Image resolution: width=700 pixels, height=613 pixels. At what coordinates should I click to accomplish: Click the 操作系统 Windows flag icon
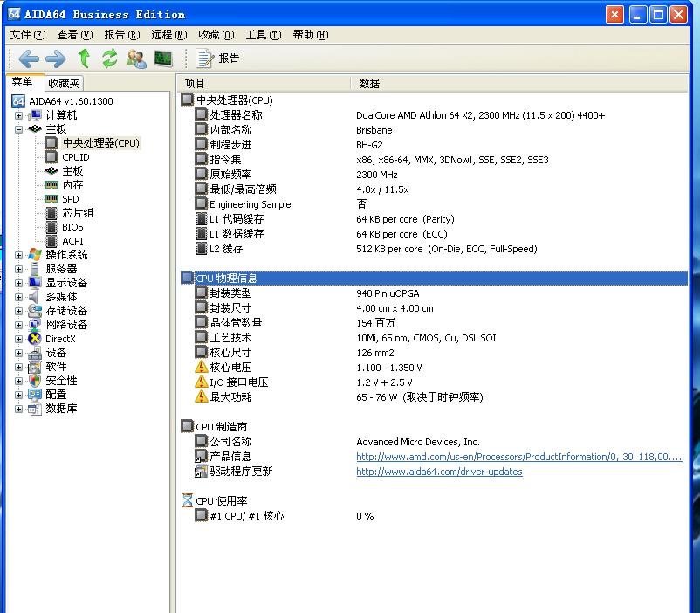point(35,255)
